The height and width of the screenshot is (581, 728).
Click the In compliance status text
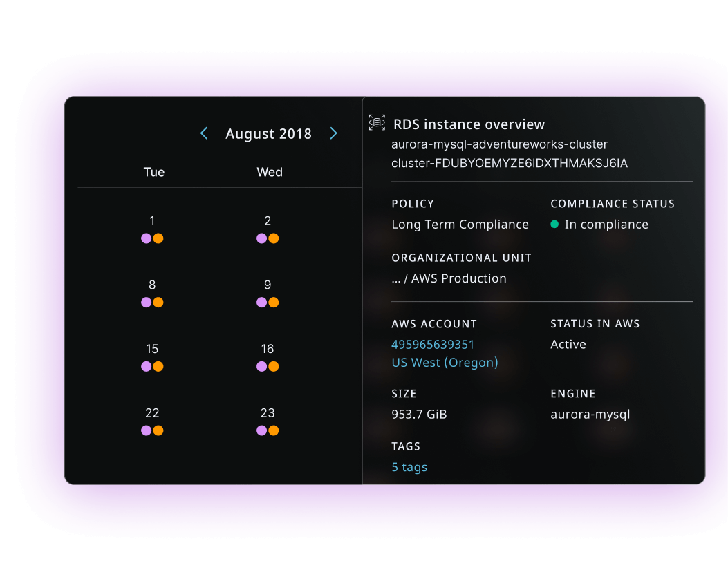(606, 225)
